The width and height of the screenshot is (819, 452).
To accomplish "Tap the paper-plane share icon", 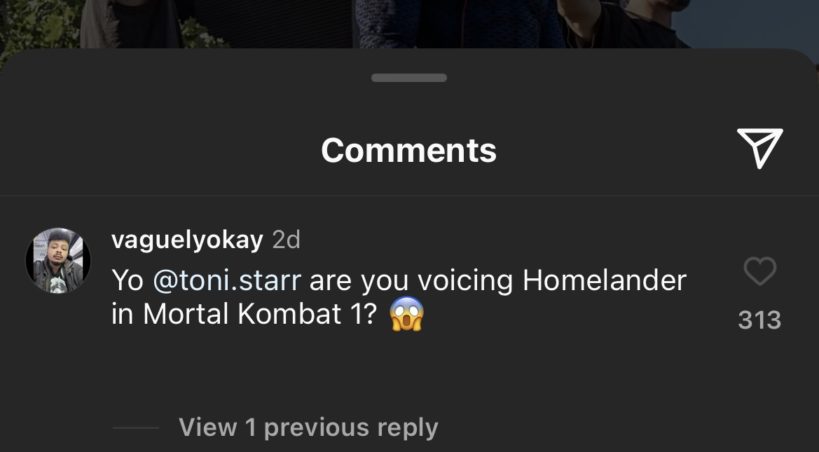I will [760, 148].
